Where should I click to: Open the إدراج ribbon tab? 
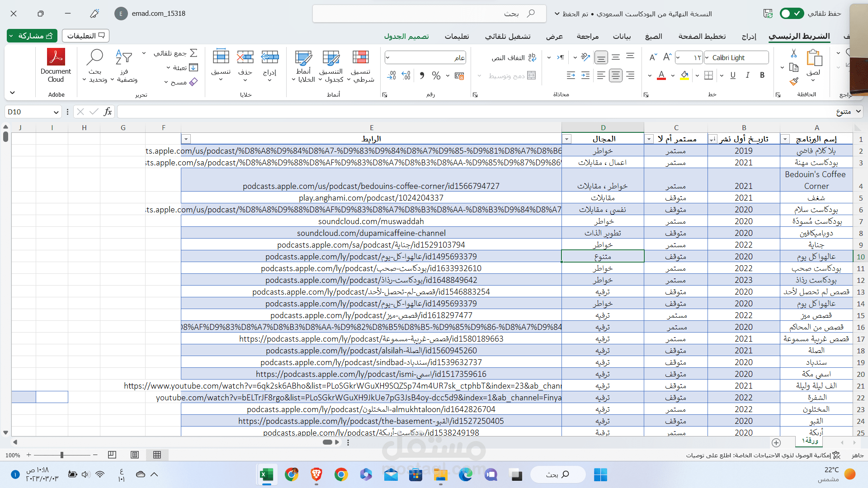[749, 36]
